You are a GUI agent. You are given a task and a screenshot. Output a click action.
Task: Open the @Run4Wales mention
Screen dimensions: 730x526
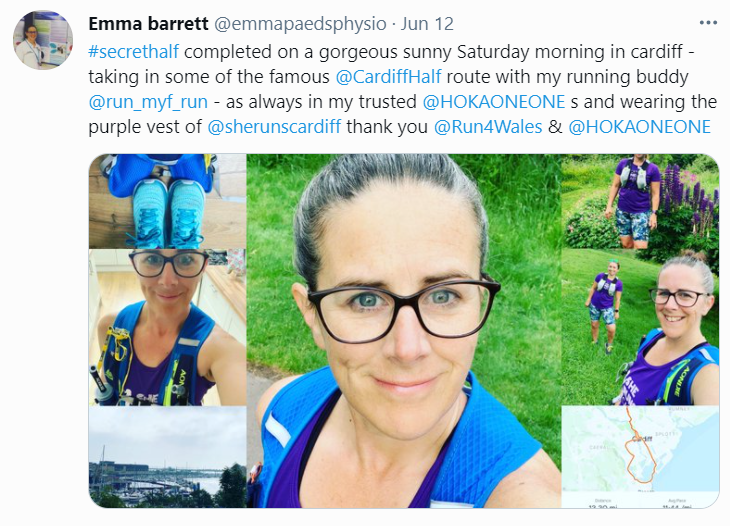[x=488, y=127]
